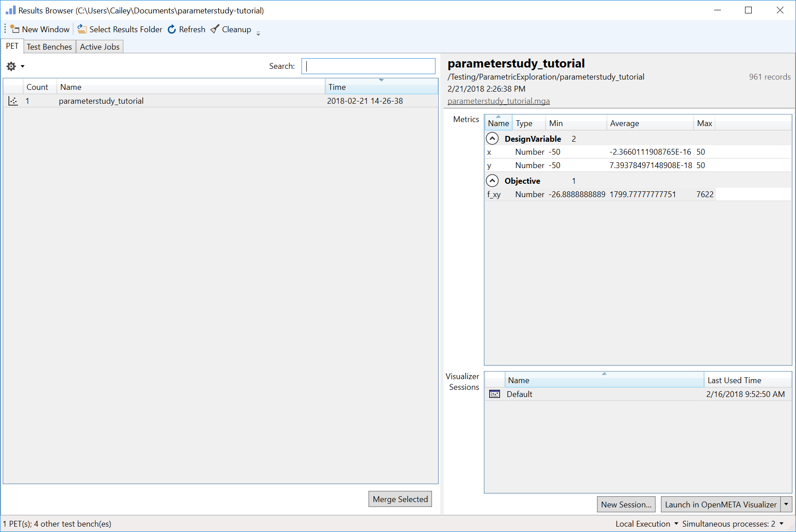The width and height of the screenshot is (796, 532).
Task: Collapse the DesignVariable group
Action: (492, 139)
